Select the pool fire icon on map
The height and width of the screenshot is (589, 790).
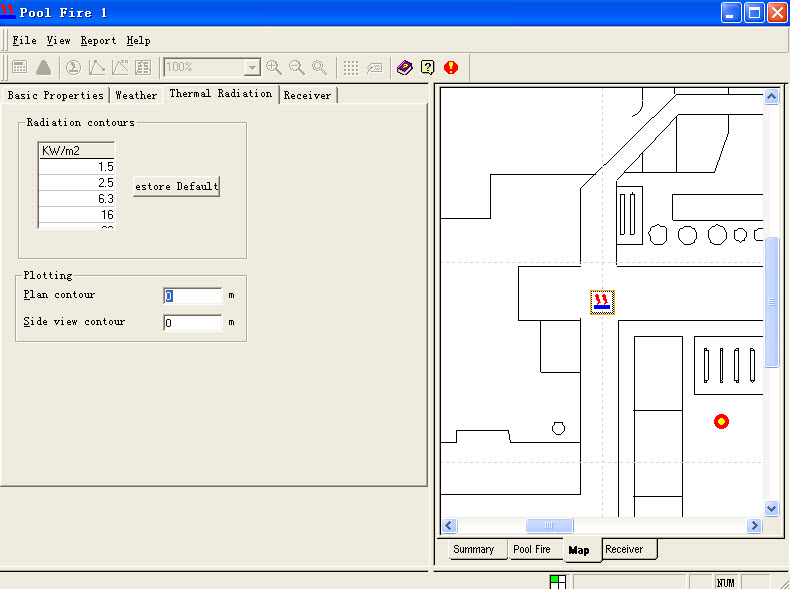(x=603, y=302)
